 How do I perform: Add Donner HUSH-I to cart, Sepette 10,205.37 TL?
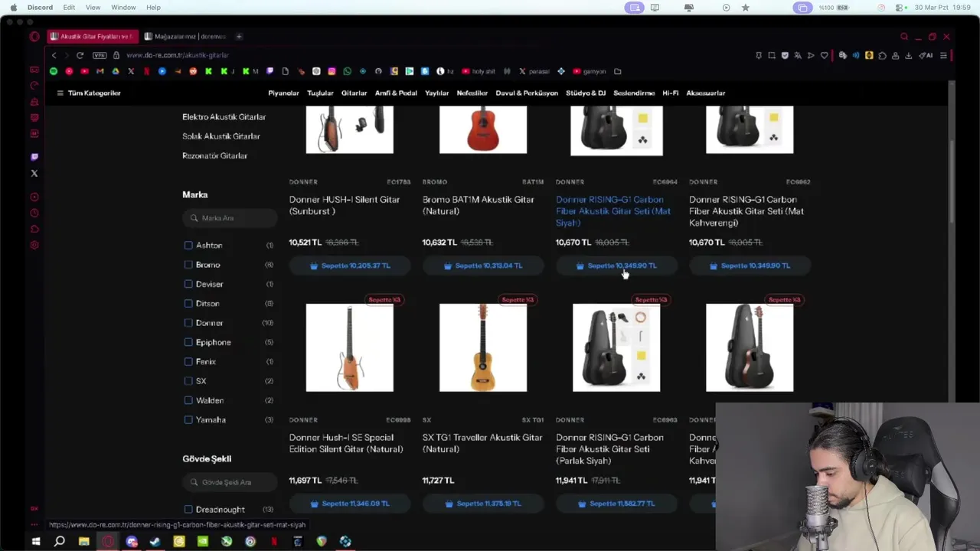[x=350, y=266]
